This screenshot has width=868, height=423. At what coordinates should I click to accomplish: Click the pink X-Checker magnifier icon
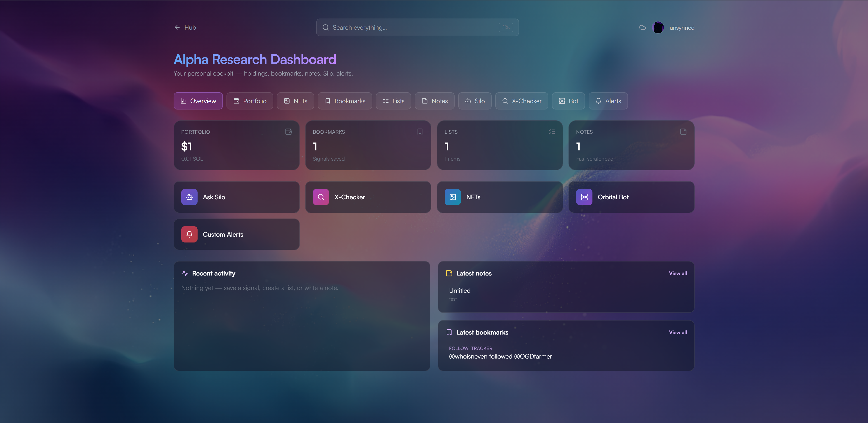[321, 197]
